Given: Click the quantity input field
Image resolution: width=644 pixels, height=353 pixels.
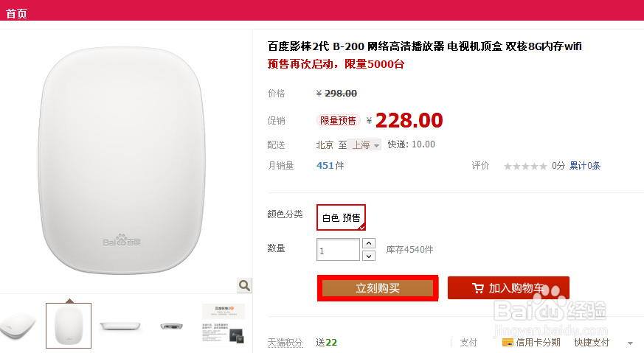Looking at the screenshot, I should pos(338,250).
